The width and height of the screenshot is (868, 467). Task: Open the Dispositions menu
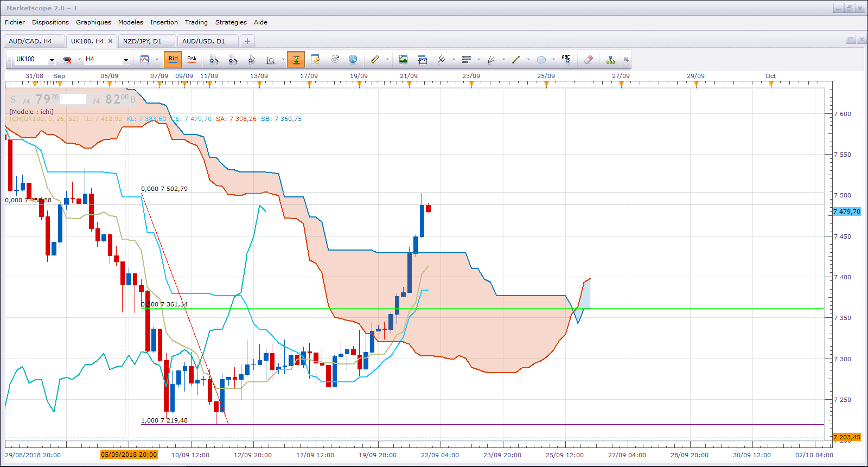pos(50,22)
